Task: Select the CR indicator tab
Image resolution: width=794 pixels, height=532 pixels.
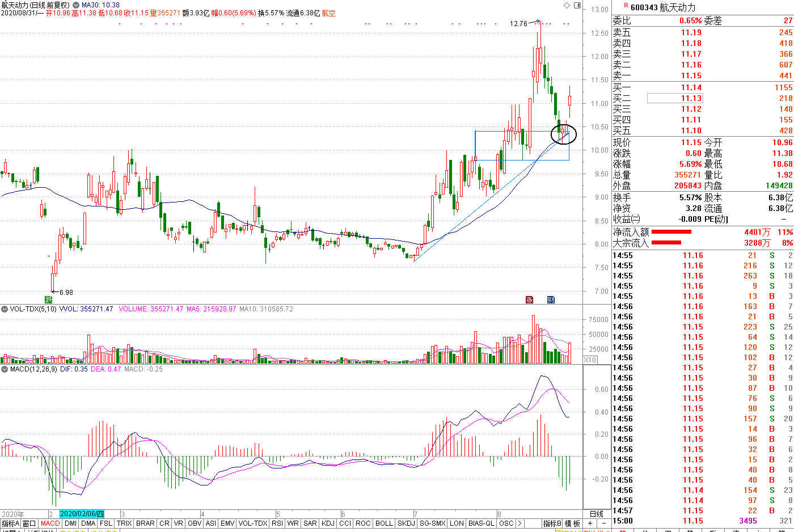Action: coord(164,523)
